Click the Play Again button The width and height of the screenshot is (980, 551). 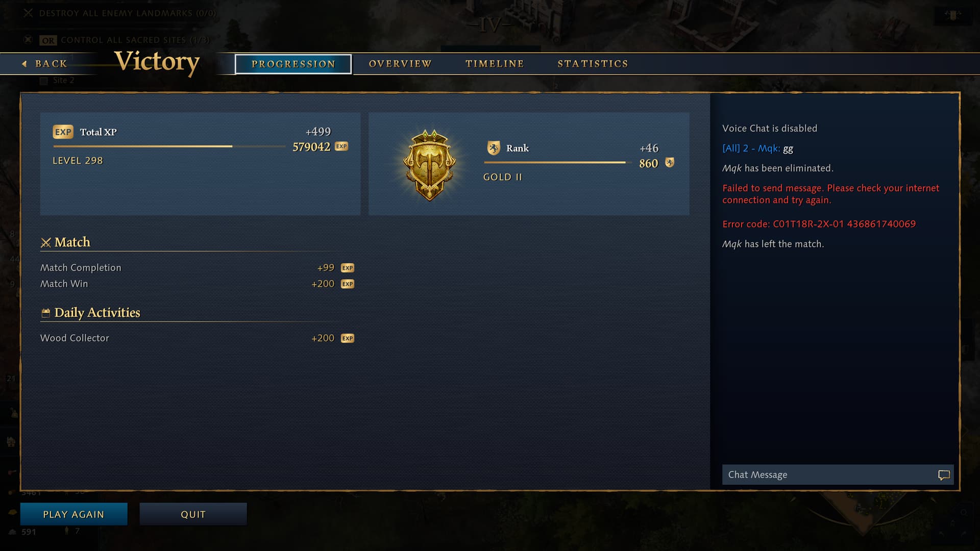tap(74, 514)
